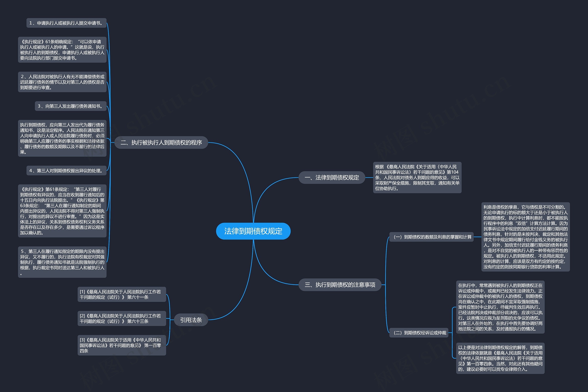Click text box 执行到期债权，应向第三人发出

[62, 138]
